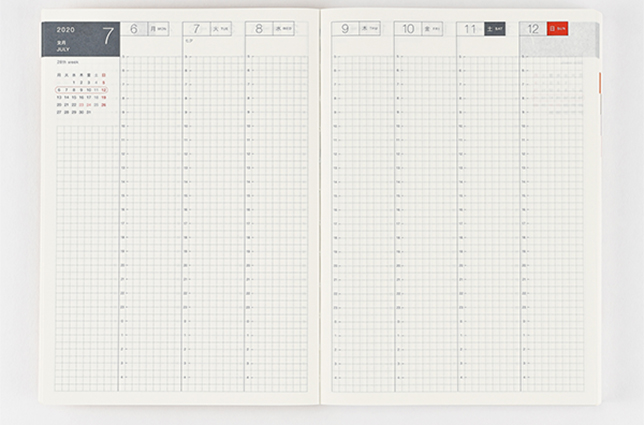Select the THU weekday label

pyautogui.click(x=370, y=28)
